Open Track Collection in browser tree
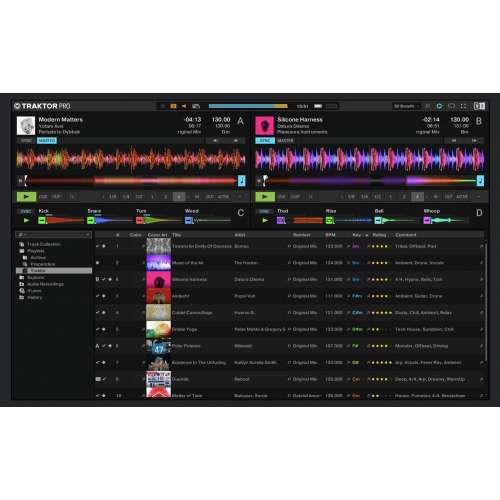 44,244
